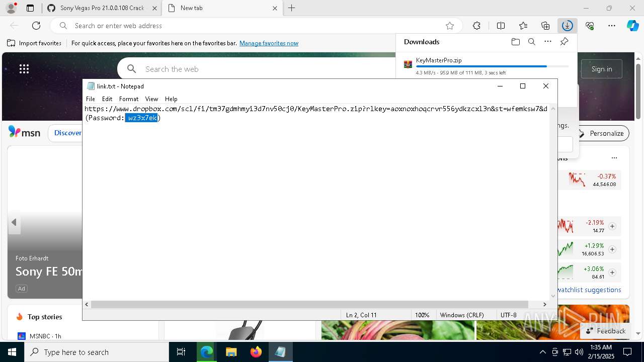Open the Extensions puzzle icon
The height and width of the screenshot is (362, 644).
coord(476,26)
